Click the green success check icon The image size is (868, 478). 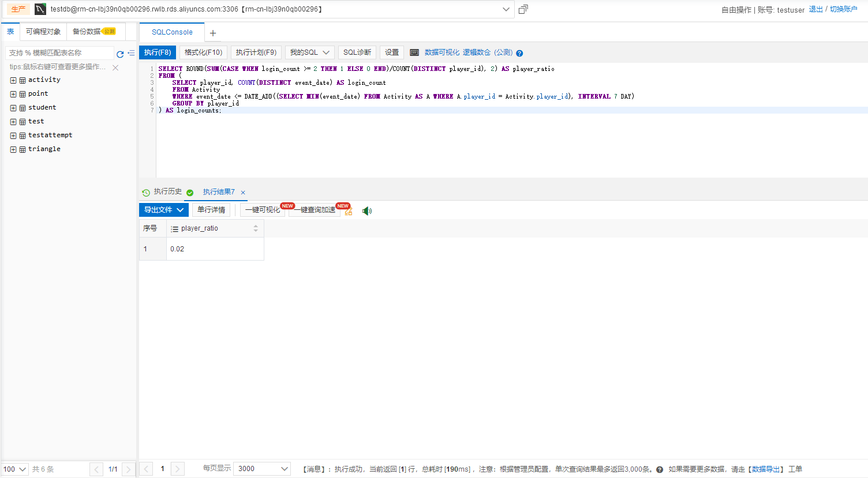coord(190,193)
